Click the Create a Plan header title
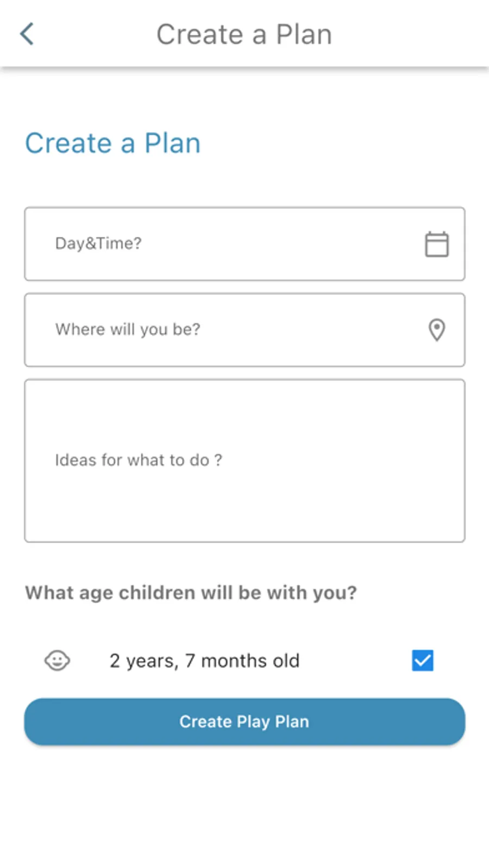Image resolution: width=489 pixels, height=868 pixels. pyautogui.click(x=244, y=34)
